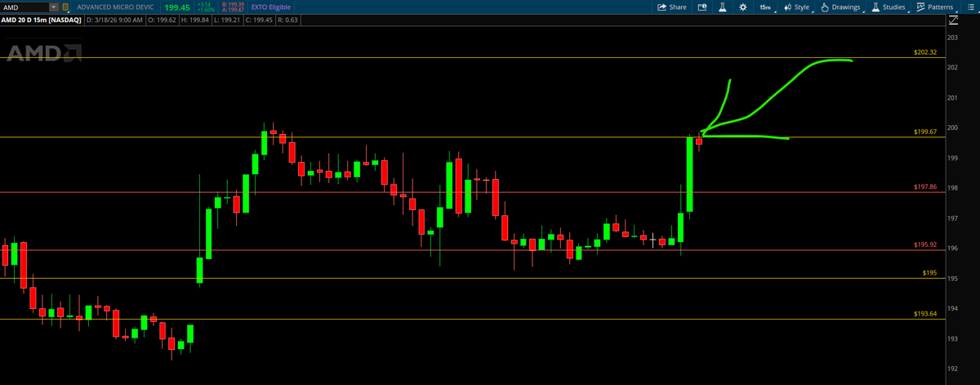Open the 15m timeframe dropdown
The height and width of the screenshot is (385, 980).
766,7
